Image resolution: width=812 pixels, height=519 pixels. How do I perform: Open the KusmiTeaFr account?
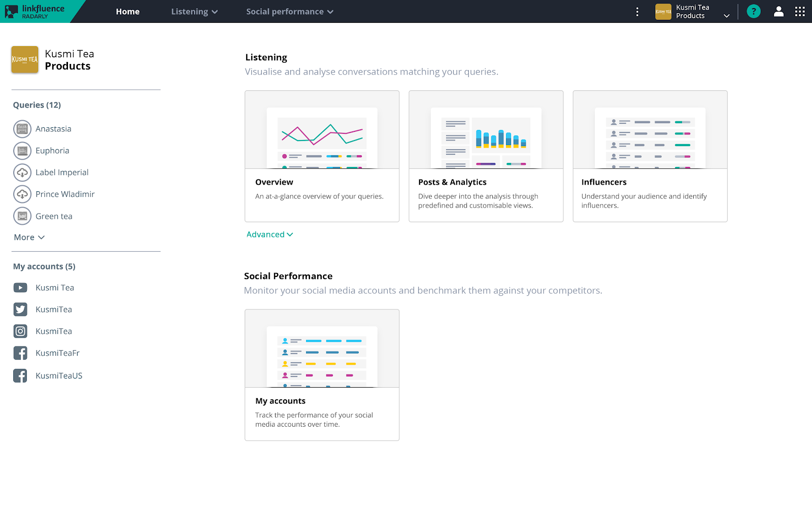tap(57, 353)
